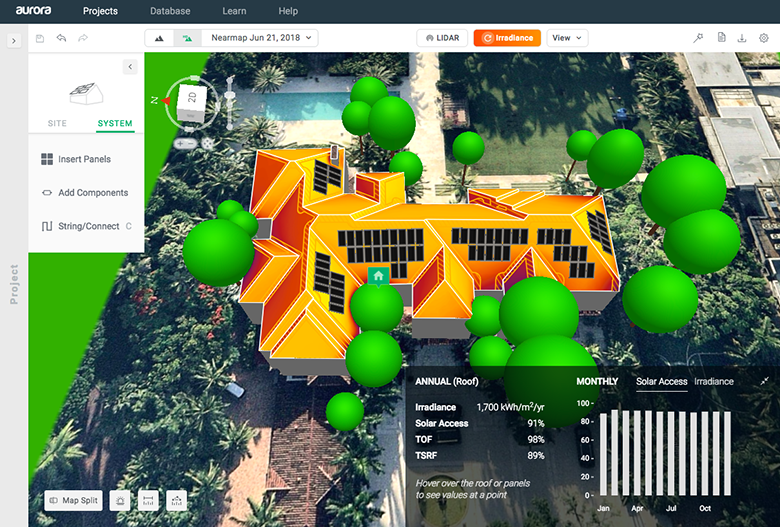Switch to the SITE tab
The width and height of the screenshot is (780, 527).
pos(57,123)
